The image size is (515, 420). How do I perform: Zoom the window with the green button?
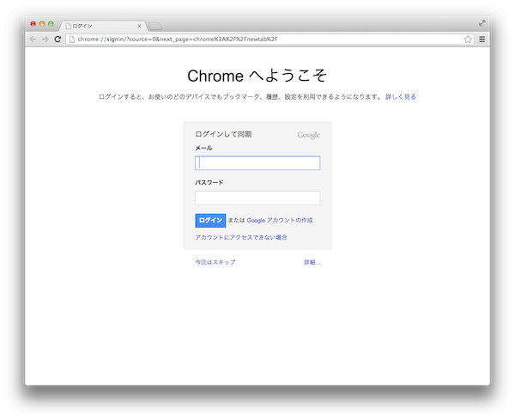[51, 24]
